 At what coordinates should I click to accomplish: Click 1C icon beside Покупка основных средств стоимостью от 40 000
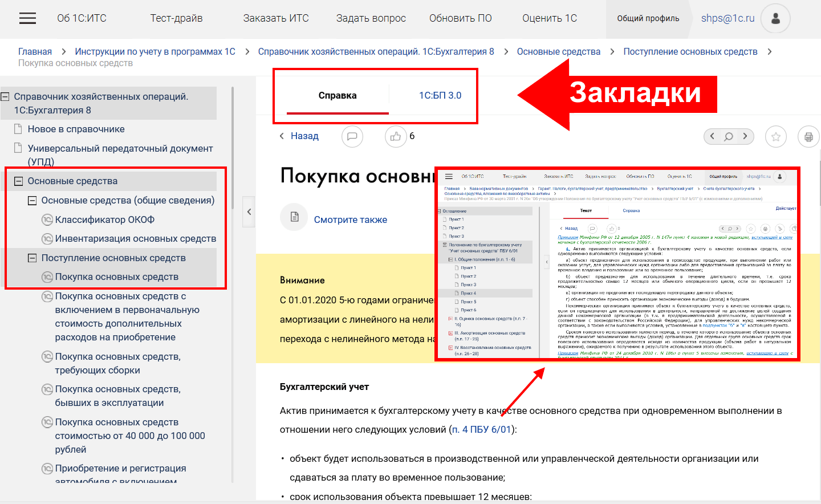click(x=47, y=422)
